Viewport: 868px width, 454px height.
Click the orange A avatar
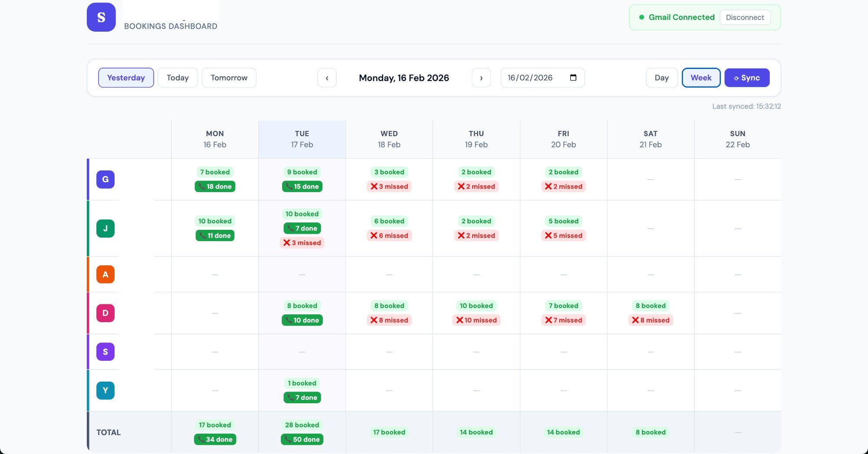pos(105,274)
